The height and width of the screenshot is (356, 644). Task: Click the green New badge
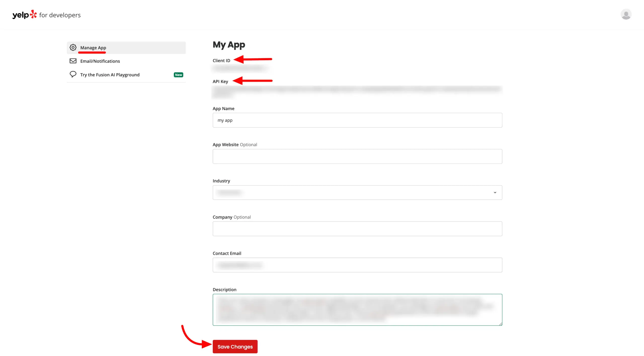coord(178,75)
